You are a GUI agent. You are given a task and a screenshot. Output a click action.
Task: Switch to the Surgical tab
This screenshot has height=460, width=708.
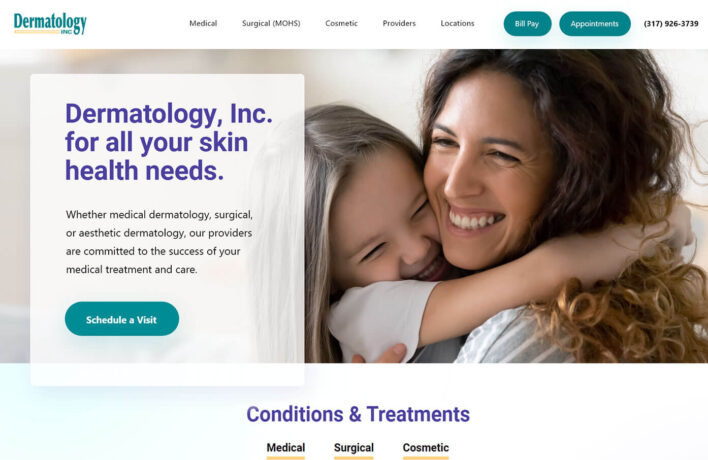tap(354, 448)
